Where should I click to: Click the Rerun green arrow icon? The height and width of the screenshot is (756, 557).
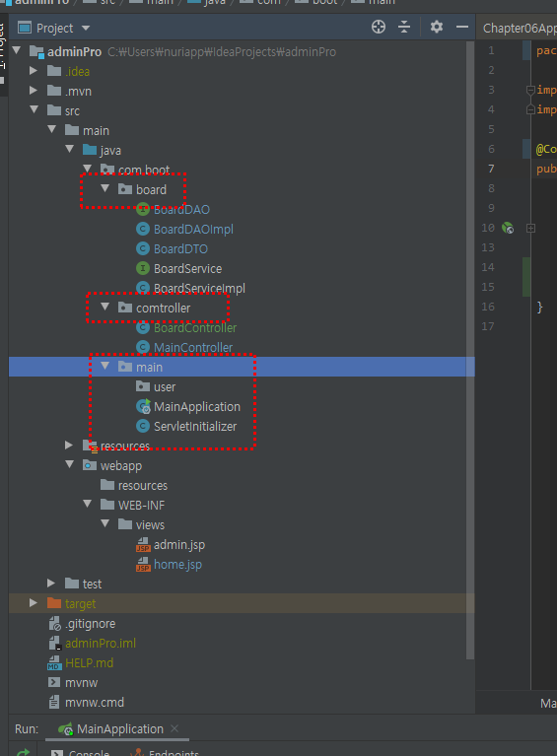23,753
